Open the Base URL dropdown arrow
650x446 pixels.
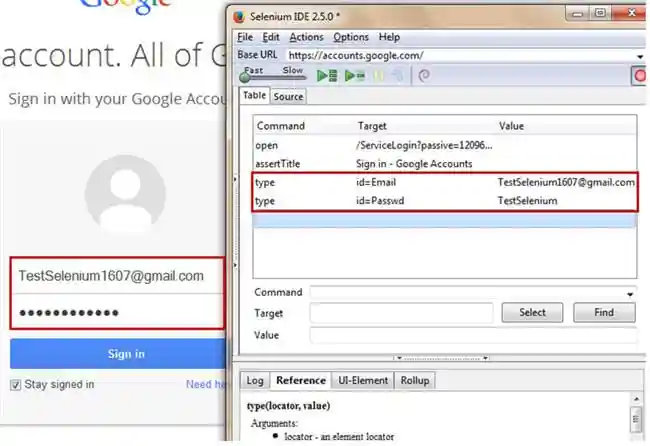click(x=640, y=56)
